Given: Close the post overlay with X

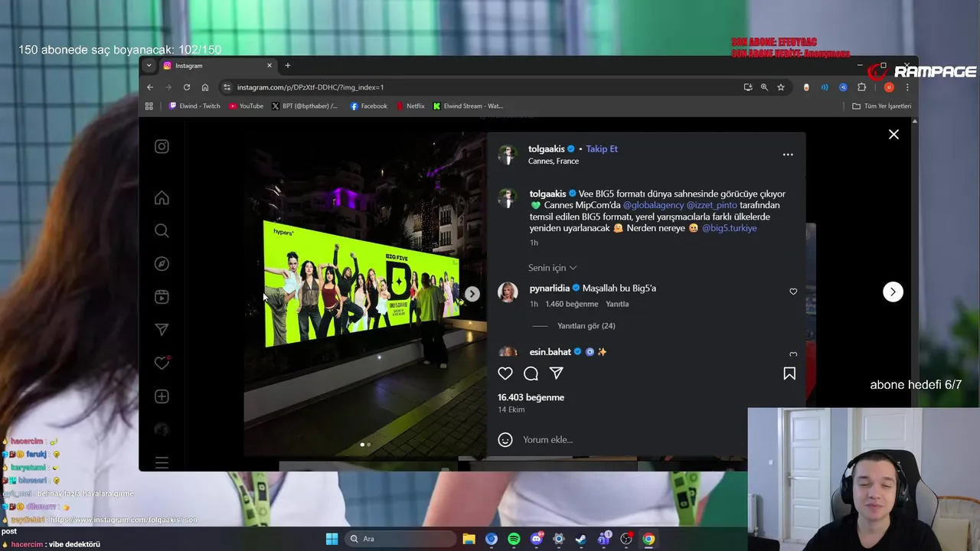Looking at the screenshot, I should point(893,134).
